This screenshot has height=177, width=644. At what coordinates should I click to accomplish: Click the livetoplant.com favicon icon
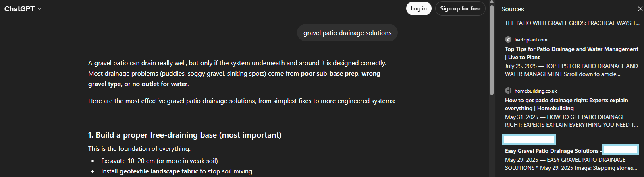pyautogui.click(x=508, y=39)
